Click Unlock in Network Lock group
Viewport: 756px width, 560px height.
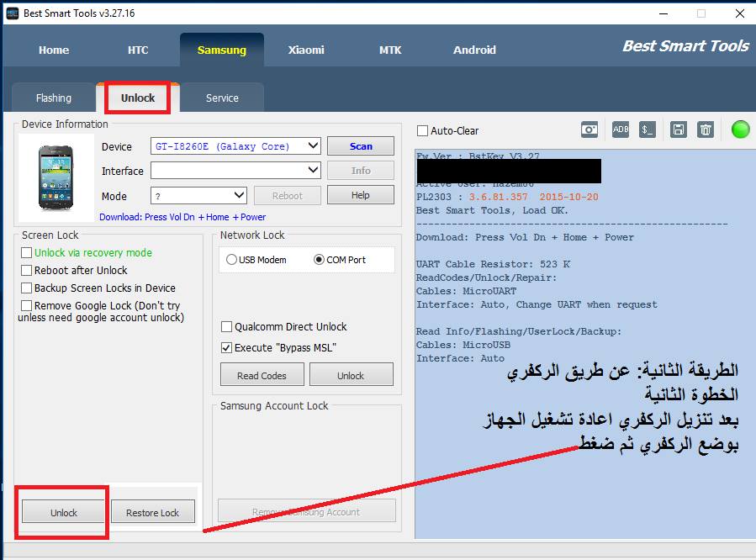point(351,375)
